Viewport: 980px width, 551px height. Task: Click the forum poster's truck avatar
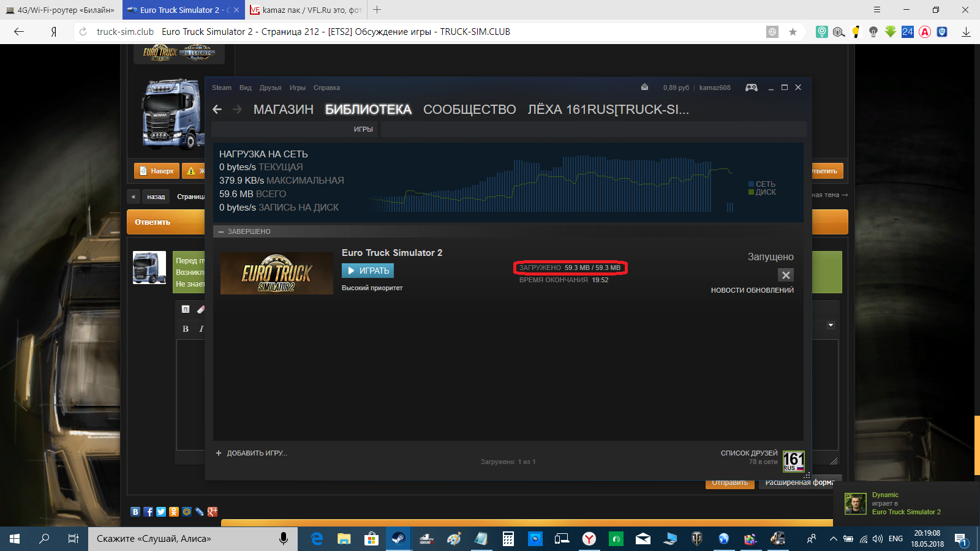(x=149, y=268)
